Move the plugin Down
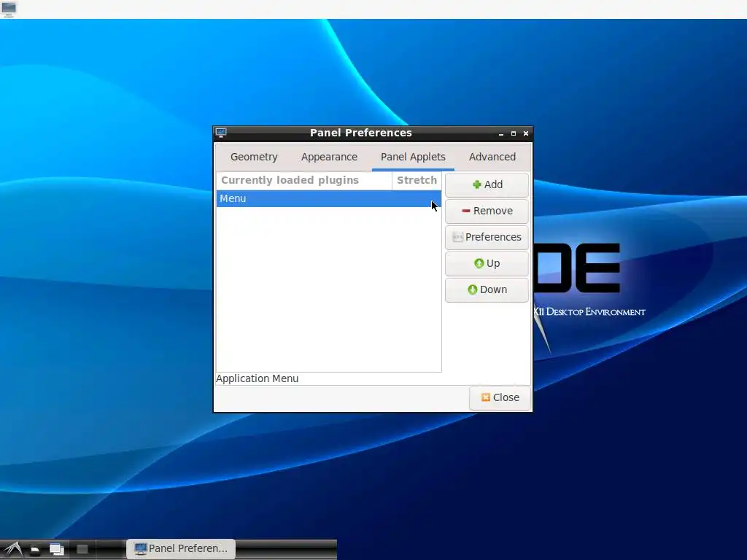The height and width of the screenshot is (560, 747). click(487, 289)
